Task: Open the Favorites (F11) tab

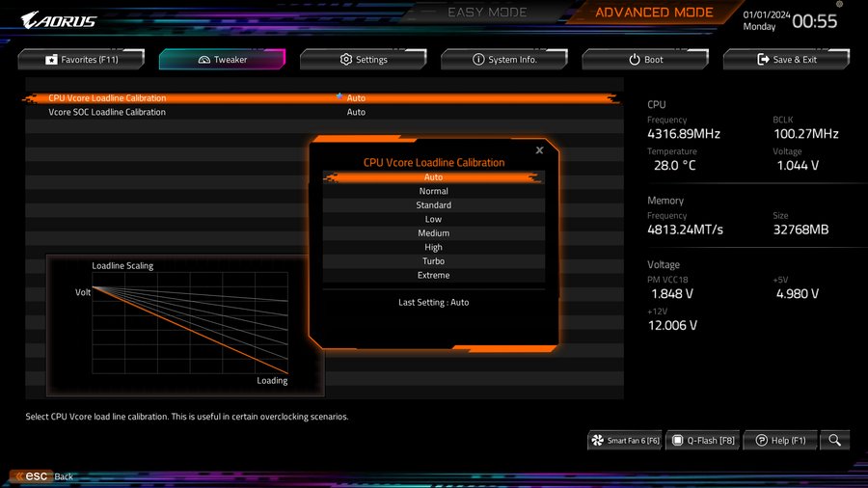Action: click(81, 59)
